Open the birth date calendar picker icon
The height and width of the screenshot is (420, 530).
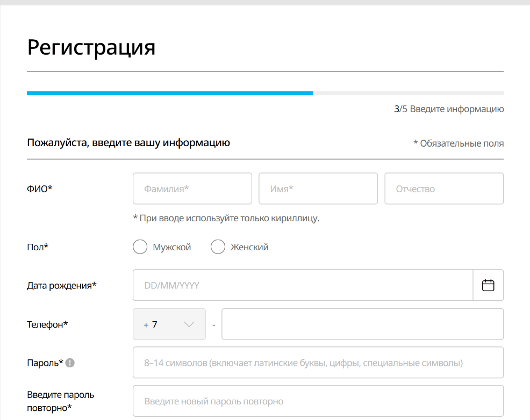(488, 285)
